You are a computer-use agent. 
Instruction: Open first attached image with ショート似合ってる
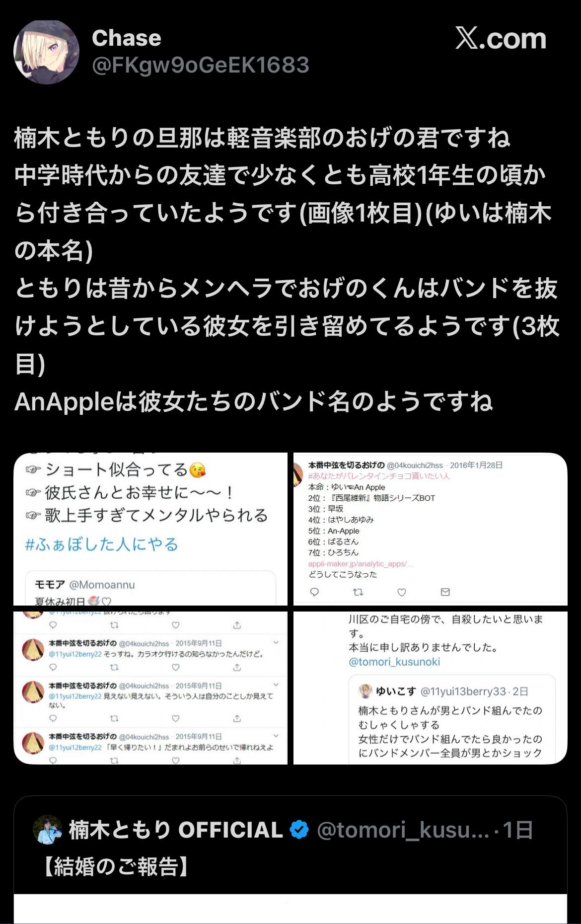(x=150, y=529)
